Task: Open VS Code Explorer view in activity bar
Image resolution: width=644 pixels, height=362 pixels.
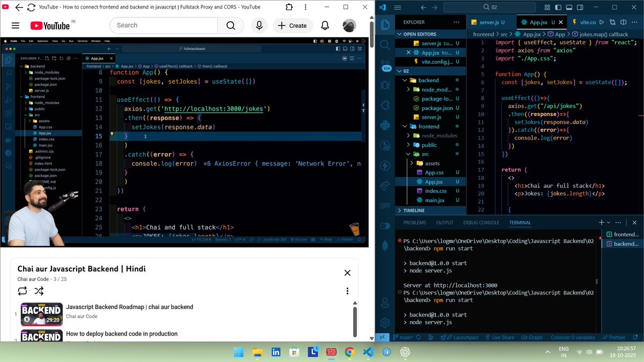Action: tap(385, 25)
